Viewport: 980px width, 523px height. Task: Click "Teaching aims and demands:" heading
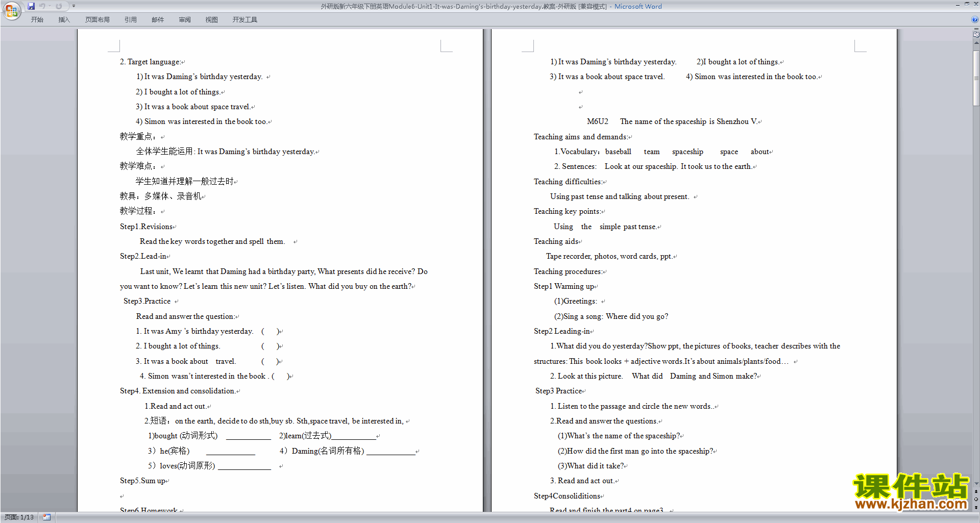pyautogui.click(x=580, y=137)
